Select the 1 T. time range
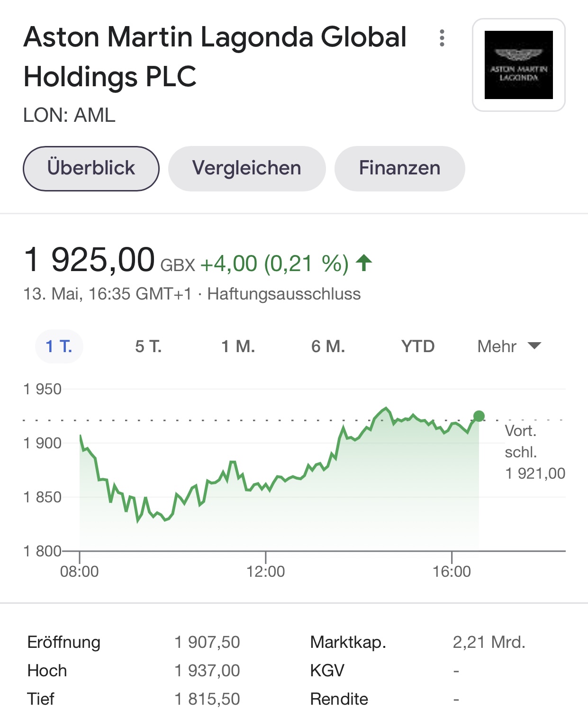The height and width of the screenshot is (727, 588). pyautogui.click(x=59, y=346)
